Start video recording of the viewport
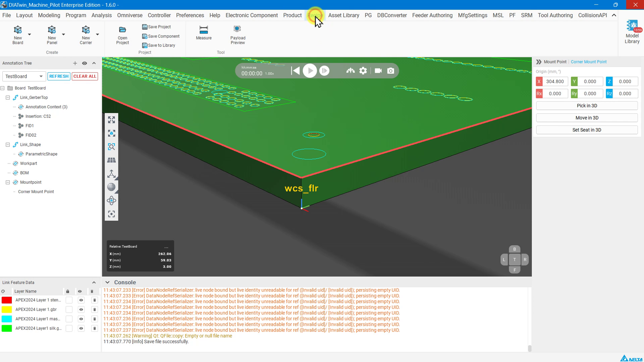This screenshot has height=362, width=644. pyautogui.click(x=378, y=71)
